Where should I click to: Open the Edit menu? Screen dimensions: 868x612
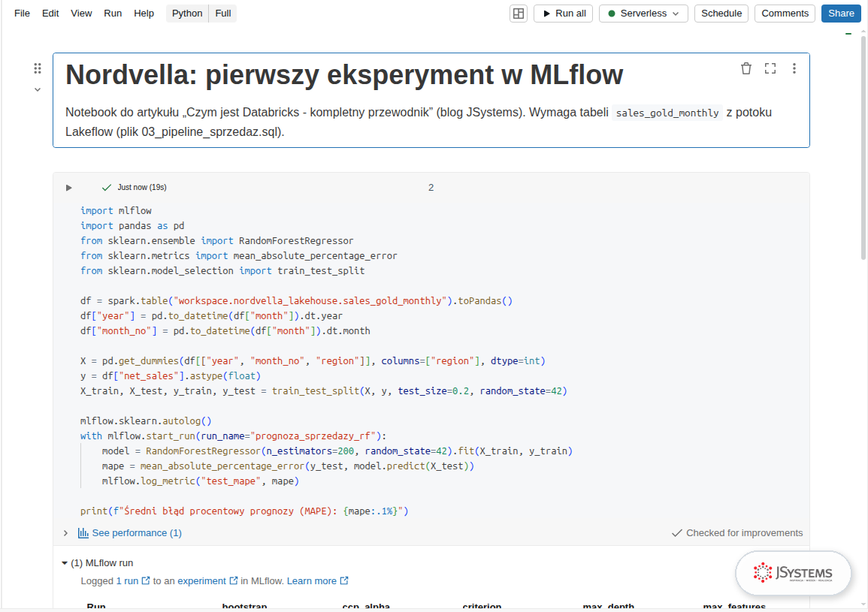pos(50,14)
